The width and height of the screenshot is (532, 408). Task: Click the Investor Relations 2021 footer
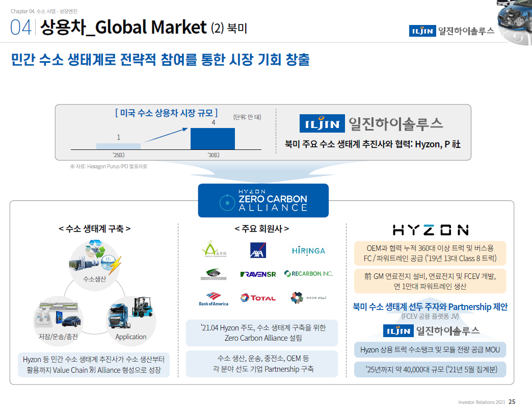[x=482, y=402]
